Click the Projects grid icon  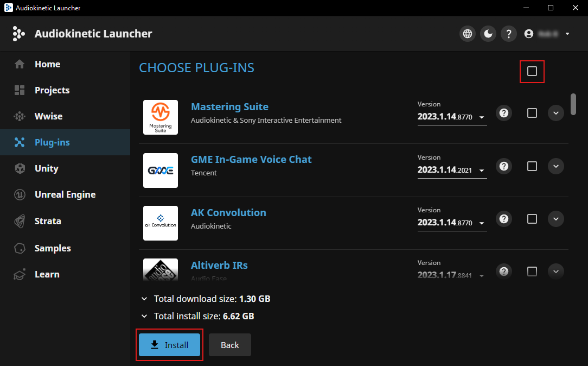pos(20,90)
